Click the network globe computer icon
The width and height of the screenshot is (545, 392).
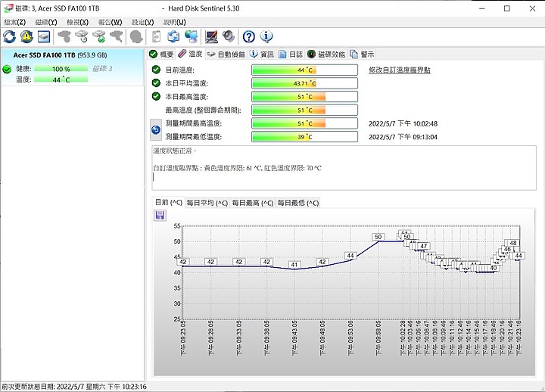[x=191, y=36]
